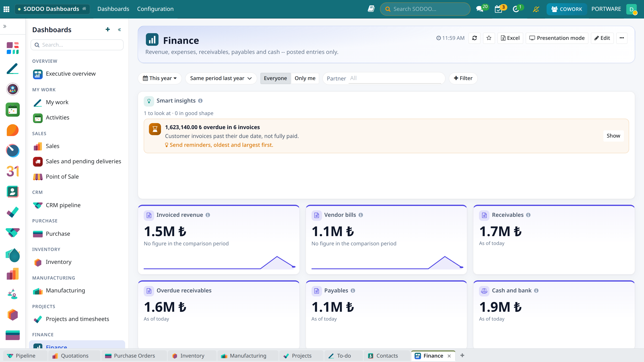Switch to the Contacts bottom tab
The width and height of the screenshot is (644, 362).
point(387,356)
